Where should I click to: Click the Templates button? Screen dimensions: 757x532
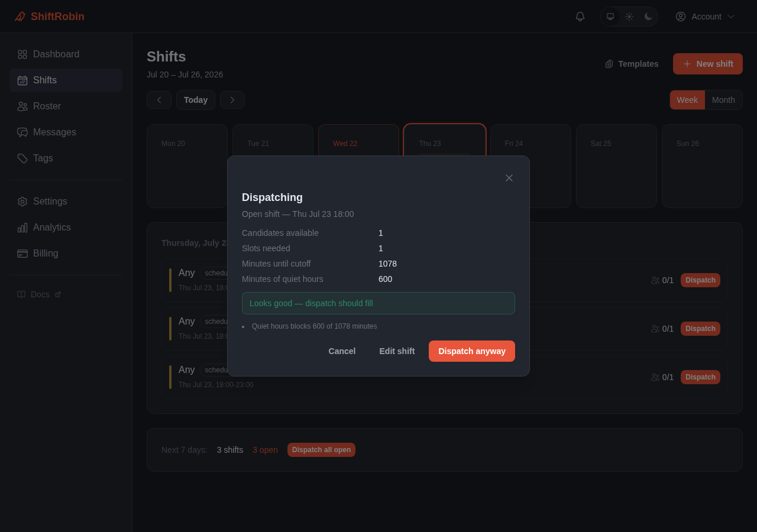point(632,64)
